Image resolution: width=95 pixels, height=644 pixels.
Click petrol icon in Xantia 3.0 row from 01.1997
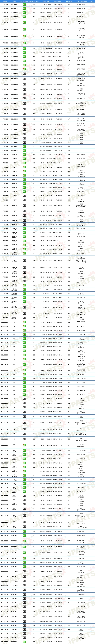(x=24, y=192)
